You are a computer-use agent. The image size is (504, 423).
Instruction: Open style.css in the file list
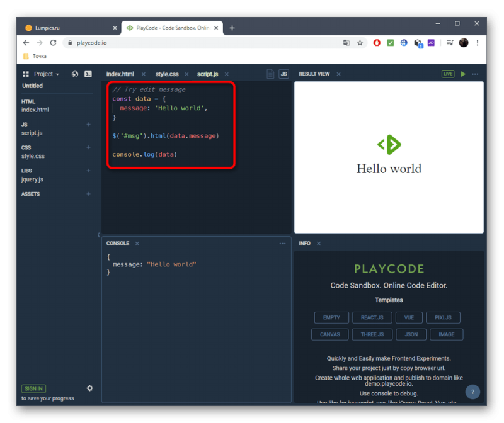click(x=33, y=156)
